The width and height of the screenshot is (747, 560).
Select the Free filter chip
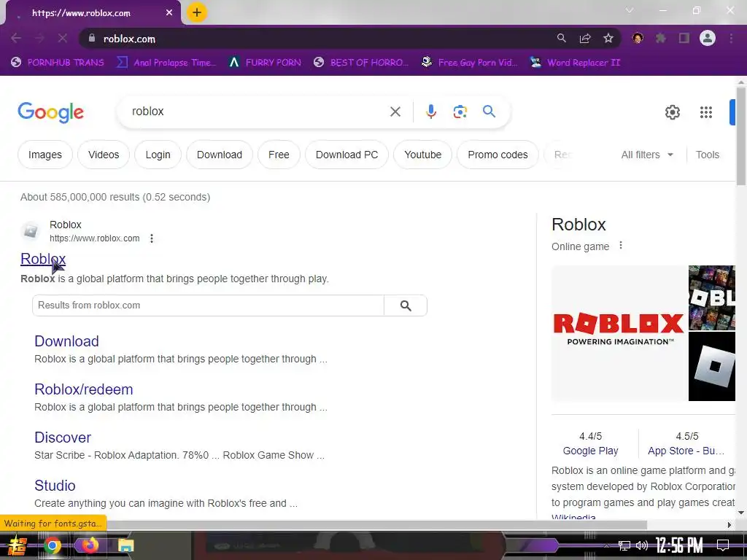click(x=279, y=155)
